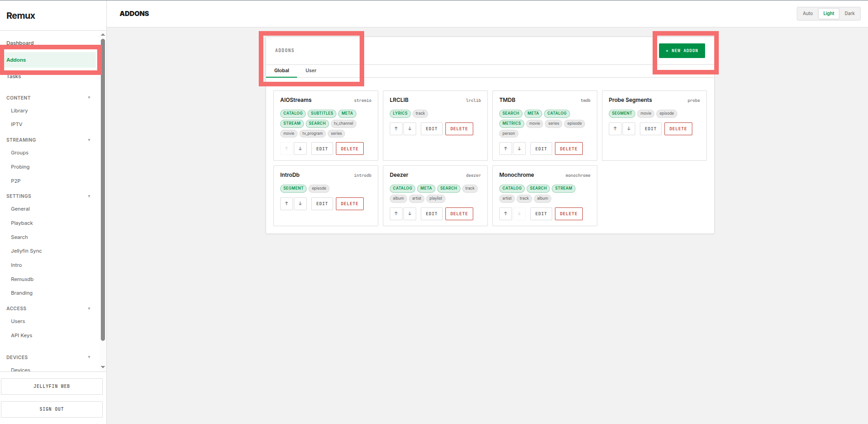
Task: Move Monochrome addon up
Action: tap(506, 213)
